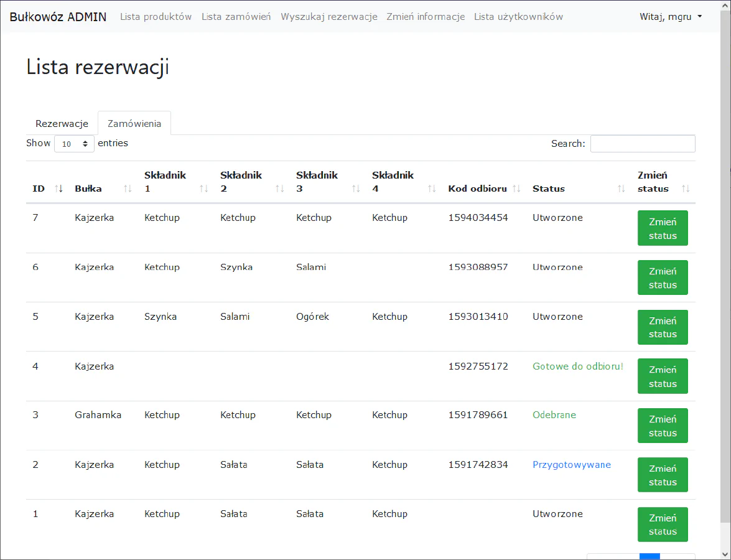
Task: Sort by Składnik 2 column icon
Action: tap(279, 189)
